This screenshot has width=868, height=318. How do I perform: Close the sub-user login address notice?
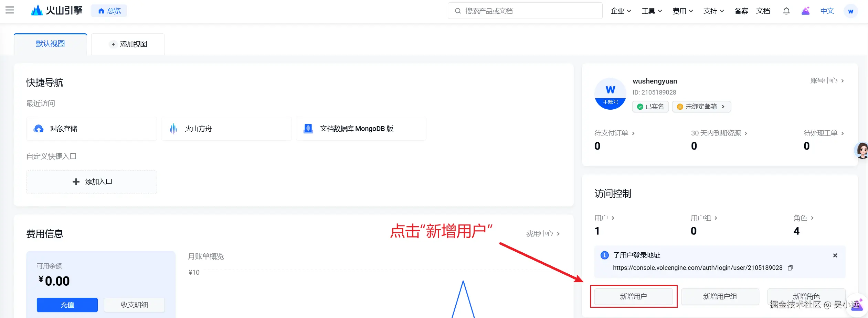tap(835, 255)
